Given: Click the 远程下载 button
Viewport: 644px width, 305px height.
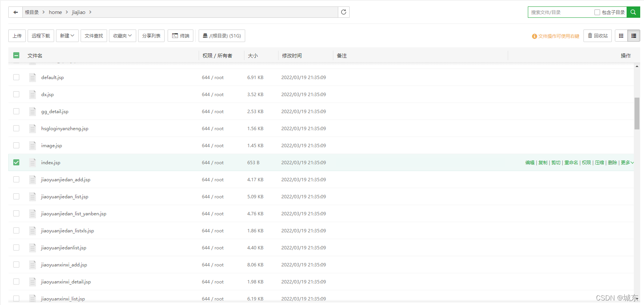Looking at the screenshot, I should [x=41, y=36].
